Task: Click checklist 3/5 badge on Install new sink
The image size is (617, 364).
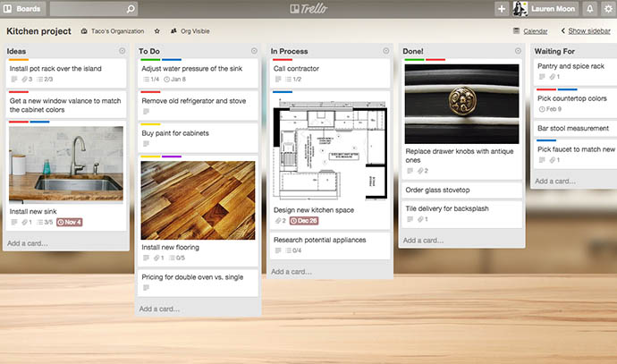Action: click(45, 223)
